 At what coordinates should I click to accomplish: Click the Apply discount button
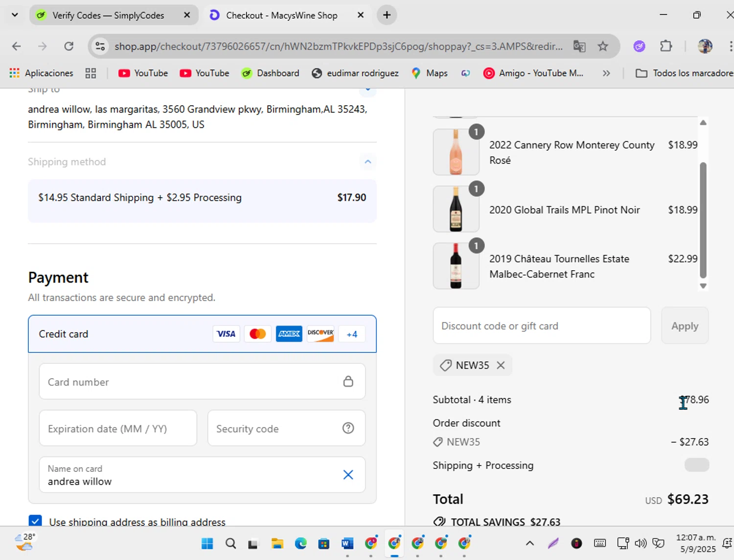(x=685, y=326)
